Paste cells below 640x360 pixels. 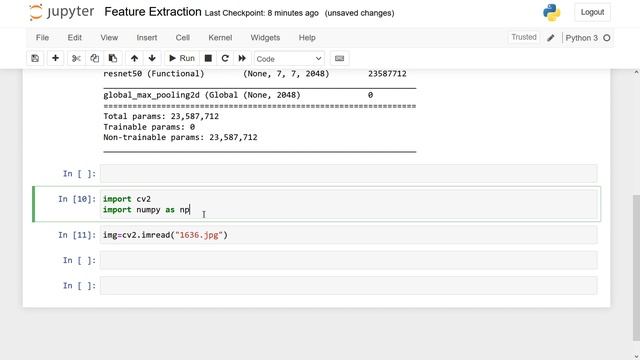point(113,58)
